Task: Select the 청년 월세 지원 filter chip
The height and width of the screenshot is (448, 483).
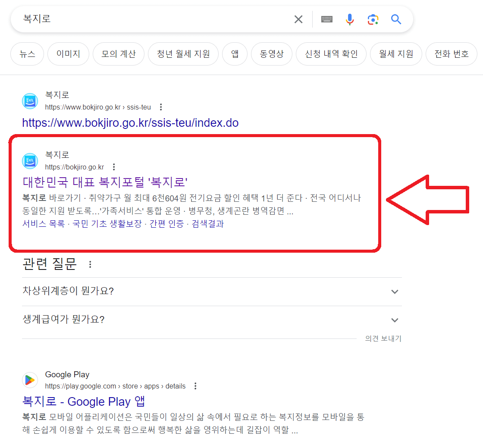Action: (x=183, y=54)
